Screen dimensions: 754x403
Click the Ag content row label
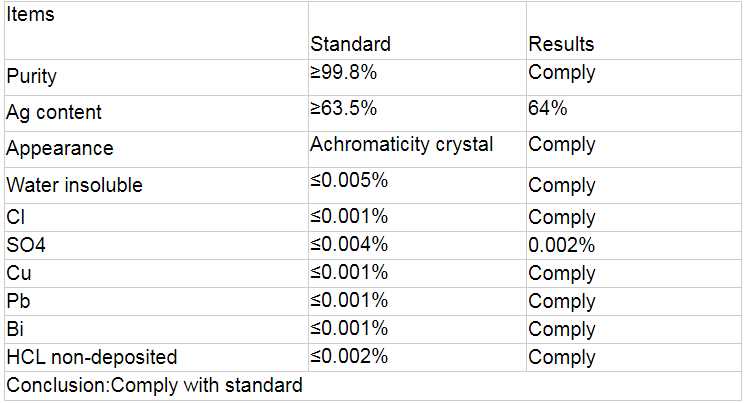[54, 113]
